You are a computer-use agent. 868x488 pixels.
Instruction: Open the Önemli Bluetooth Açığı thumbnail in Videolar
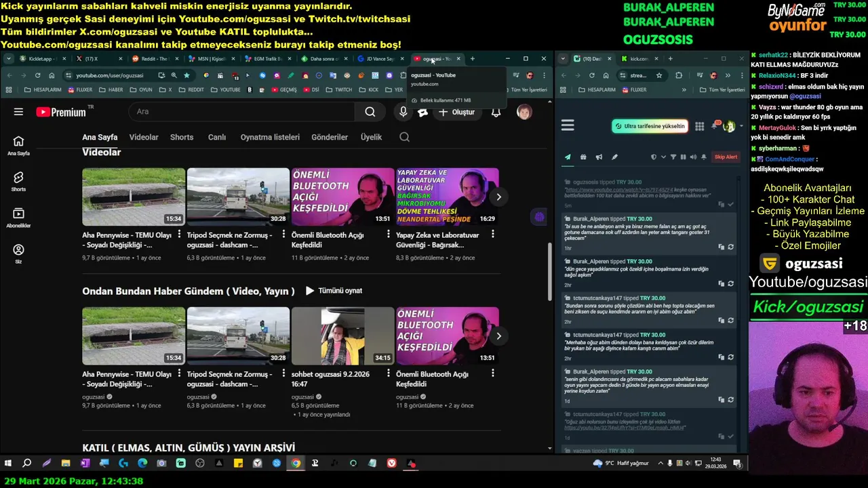pyautogui.click(x=342, y=197)
